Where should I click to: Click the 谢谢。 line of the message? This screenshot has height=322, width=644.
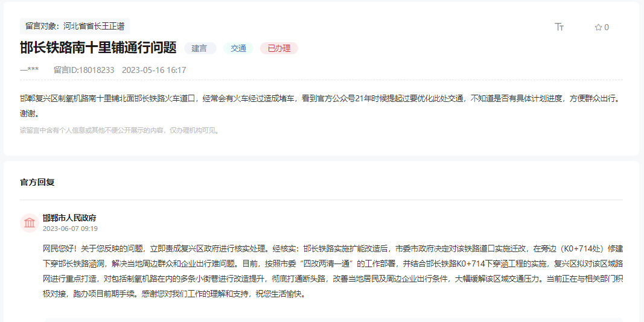click(x=30, y=113)
